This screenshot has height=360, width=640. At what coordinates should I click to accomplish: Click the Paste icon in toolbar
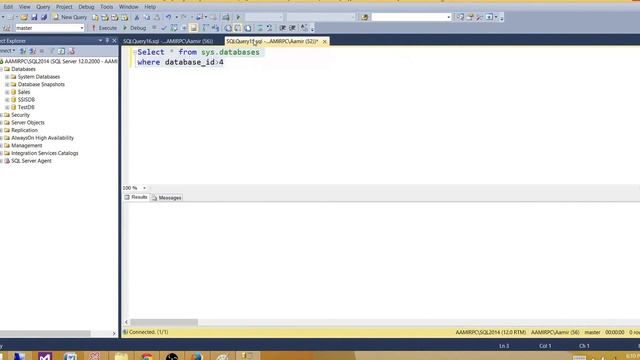click(156, 17)
